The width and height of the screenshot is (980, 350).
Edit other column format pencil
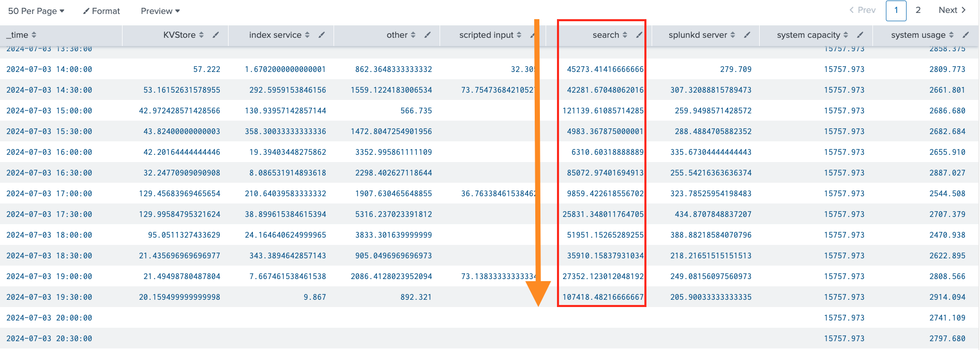(427, 35)
